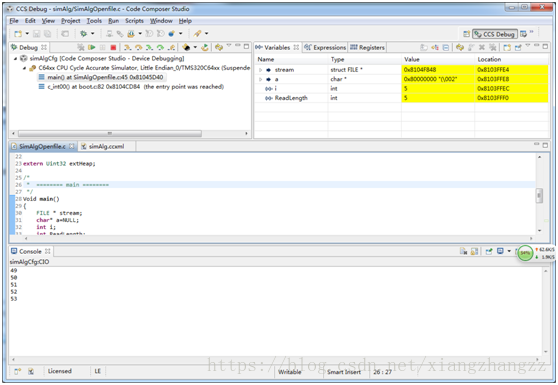The image size is (558, 385).
Task: Click the Collapse All icon in Variables toolbar
Action: [x=446, y=47]
